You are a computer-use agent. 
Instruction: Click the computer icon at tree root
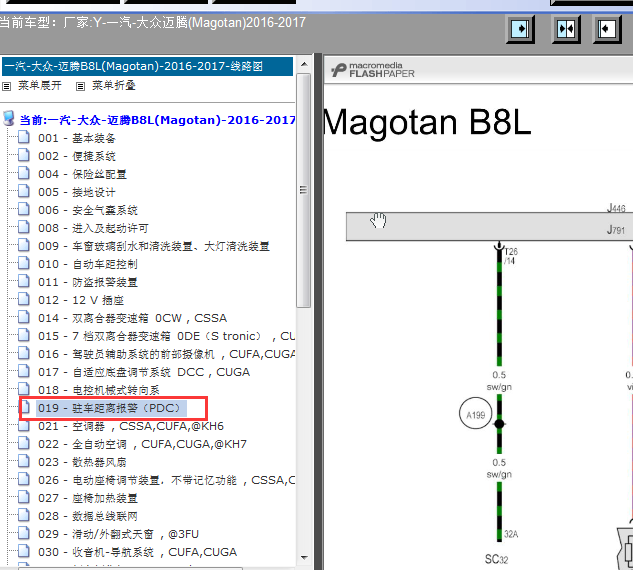point(9,118)
